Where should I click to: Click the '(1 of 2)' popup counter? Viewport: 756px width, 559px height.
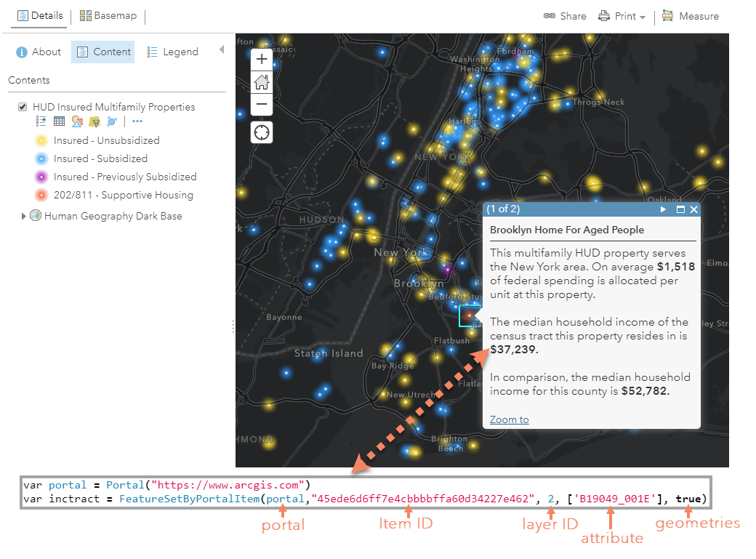(503, 209)
